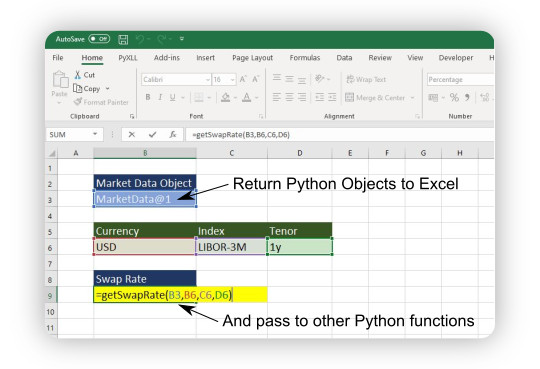Image resolution: width=540 pixels, height=369 pixels.
Task: Click the formula bar with getSwapRate formula
Action: pyautogui.click(x=340, y=135)
